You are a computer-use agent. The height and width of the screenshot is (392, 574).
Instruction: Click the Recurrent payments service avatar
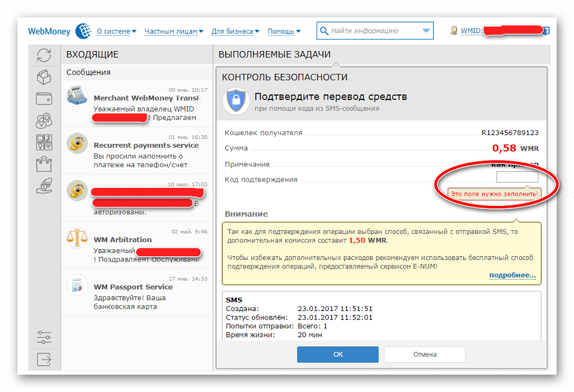[x=77, y=143]
